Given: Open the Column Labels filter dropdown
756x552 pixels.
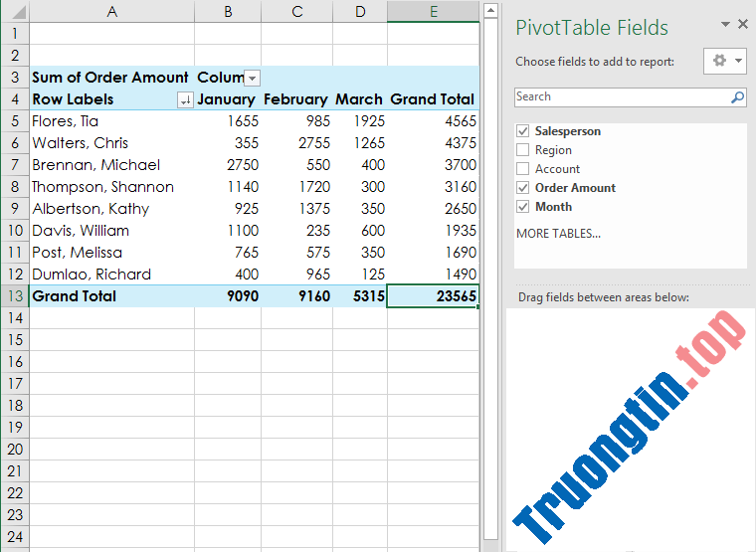Looking at the screenshot, I should pyautogui.click(x=252, y=78).
